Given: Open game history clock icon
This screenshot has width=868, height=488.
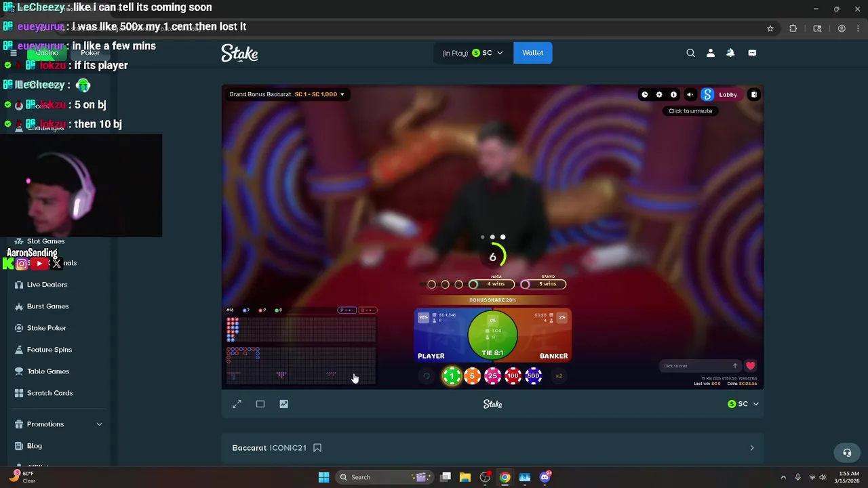Looking at the screenshot, I should 645,95.
